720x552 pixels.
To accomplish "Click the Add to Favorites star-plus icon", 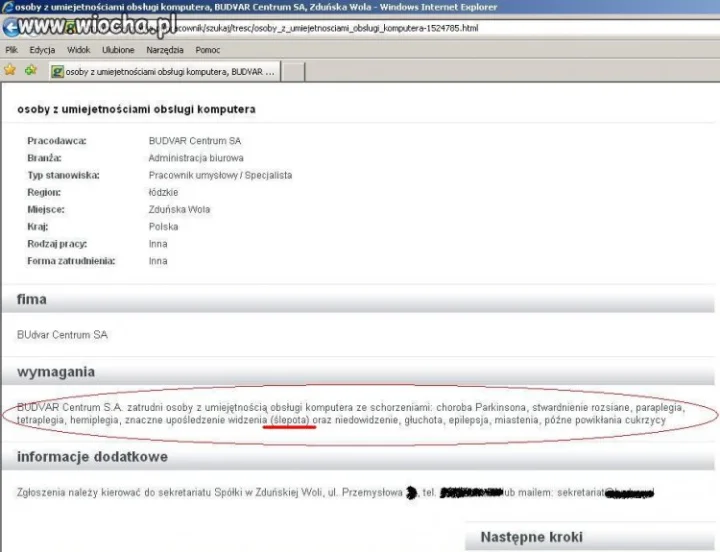I will click(31, 70).
